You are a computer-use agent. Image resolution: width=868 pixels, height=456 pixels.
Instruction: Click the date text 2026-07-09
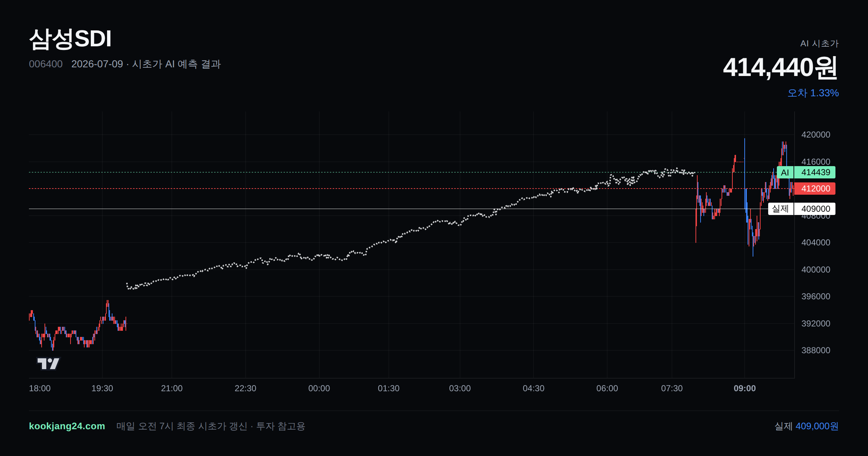[x=97, y=64]
